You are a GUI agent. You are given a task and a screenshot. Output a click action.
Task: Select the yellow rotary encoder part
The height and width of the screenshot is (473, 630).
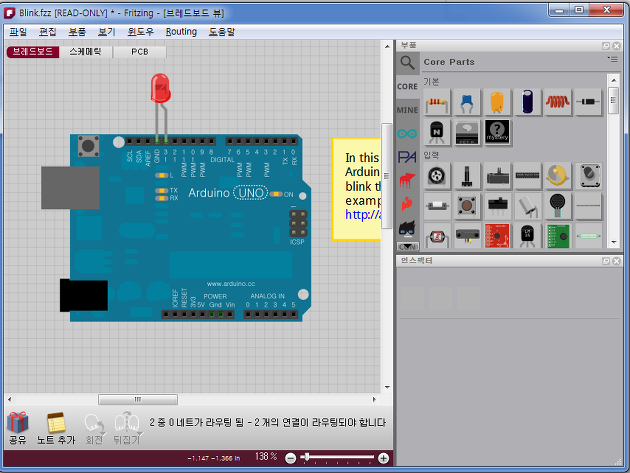(x=557, y=176)
